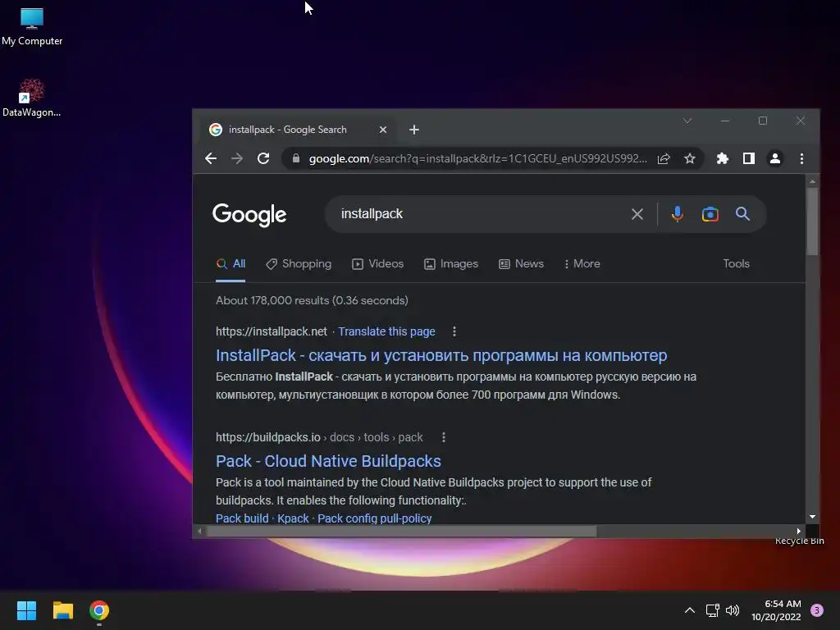Show hidden tray icons chevron
The height and width of the screenshot is (630, 840).
tap(689, 610)
